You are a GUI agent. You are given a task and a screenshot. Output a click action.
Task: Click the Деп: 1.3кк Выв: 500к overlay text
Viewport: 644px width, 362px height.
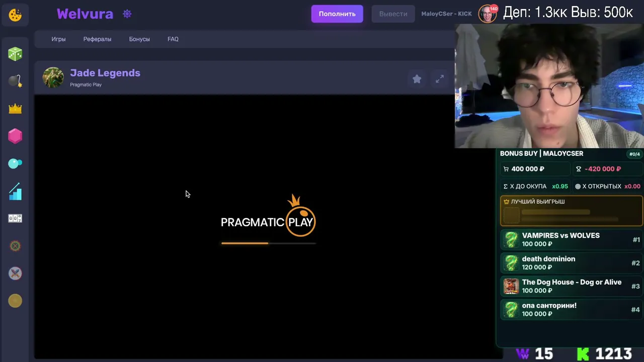point(568,13)
